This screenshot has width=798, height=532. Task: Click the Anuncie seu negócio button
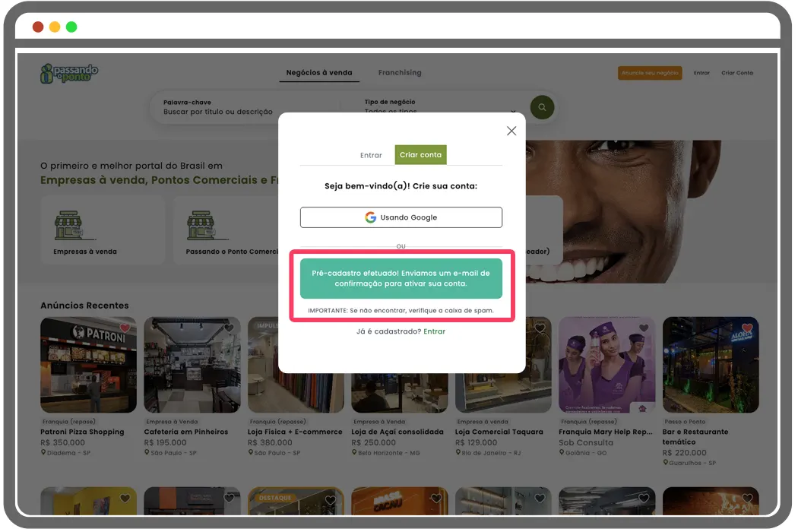click(650, 73)
